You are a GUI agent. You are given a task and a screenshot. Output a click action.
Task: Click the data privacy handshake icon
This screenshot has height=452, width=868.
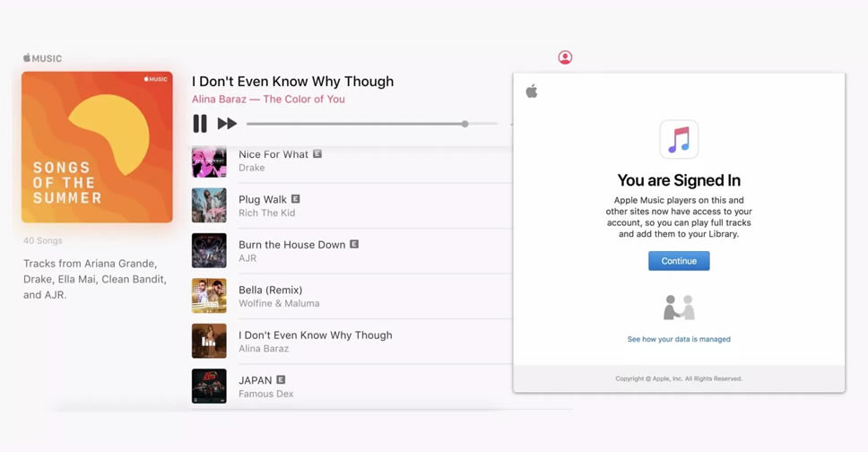pos(679,308)
